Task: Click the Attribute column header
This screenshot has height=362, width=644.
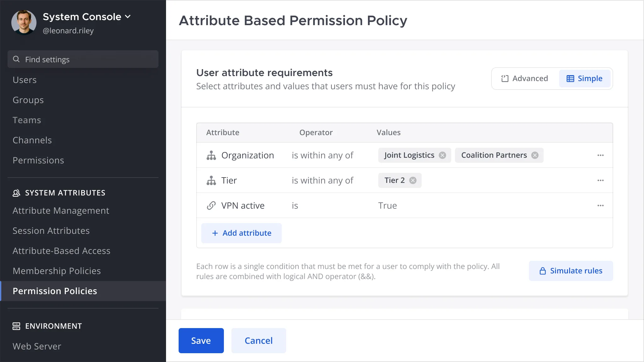Action: point(223,133)
